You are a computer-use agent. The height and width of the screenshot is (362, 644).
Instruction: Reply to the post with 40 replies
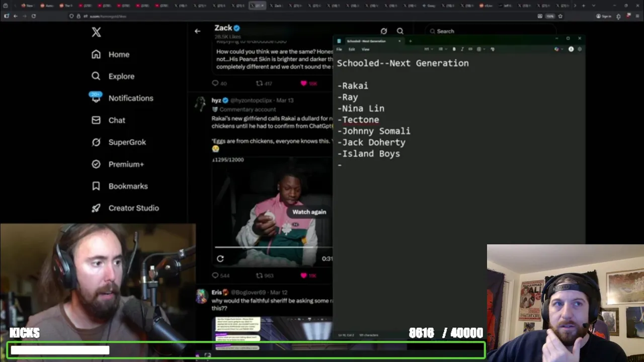219,83
